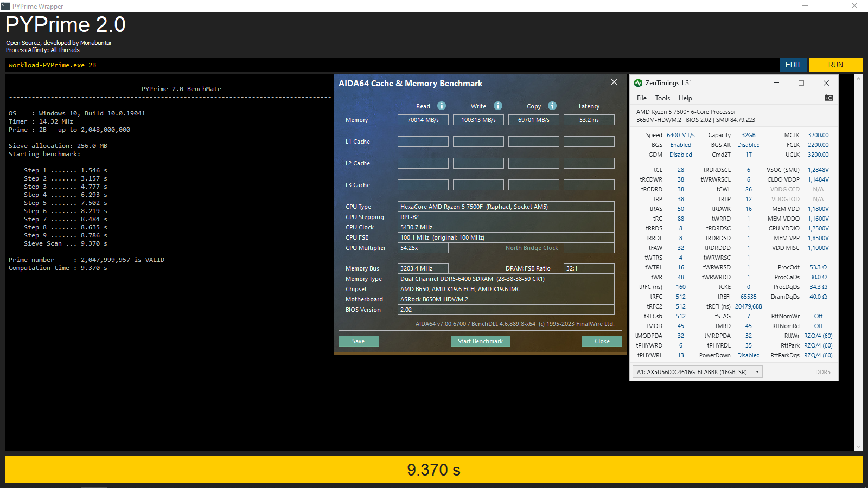The height and width of the screenshot is (488, 868).
Task: Click the workload-PYPrime.exe 2B command field
Action: click(392, 65)
